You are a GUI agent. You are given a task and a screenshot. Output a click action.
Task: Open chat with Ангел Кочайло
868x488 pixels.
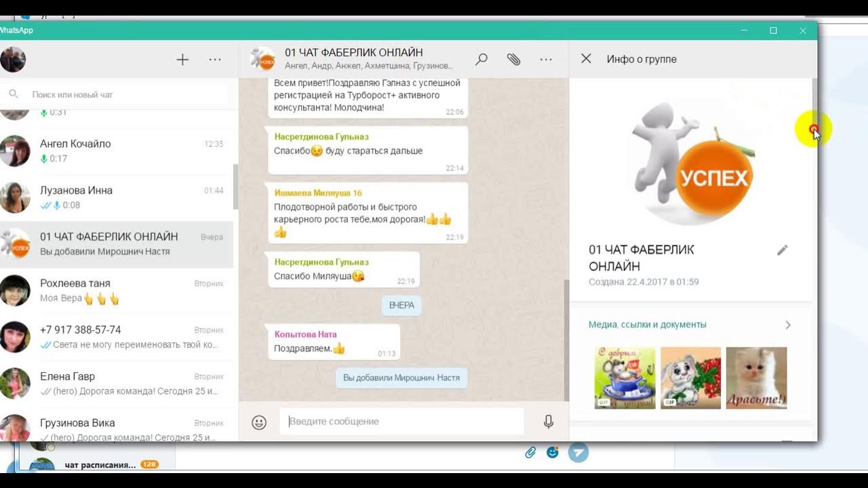(117, 151)
